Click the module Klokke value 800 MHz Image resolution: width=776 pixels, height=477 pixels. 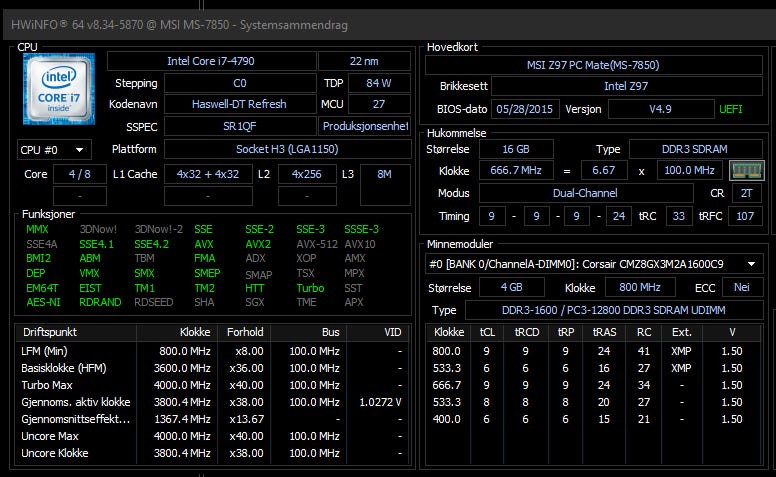pos(640,287)
